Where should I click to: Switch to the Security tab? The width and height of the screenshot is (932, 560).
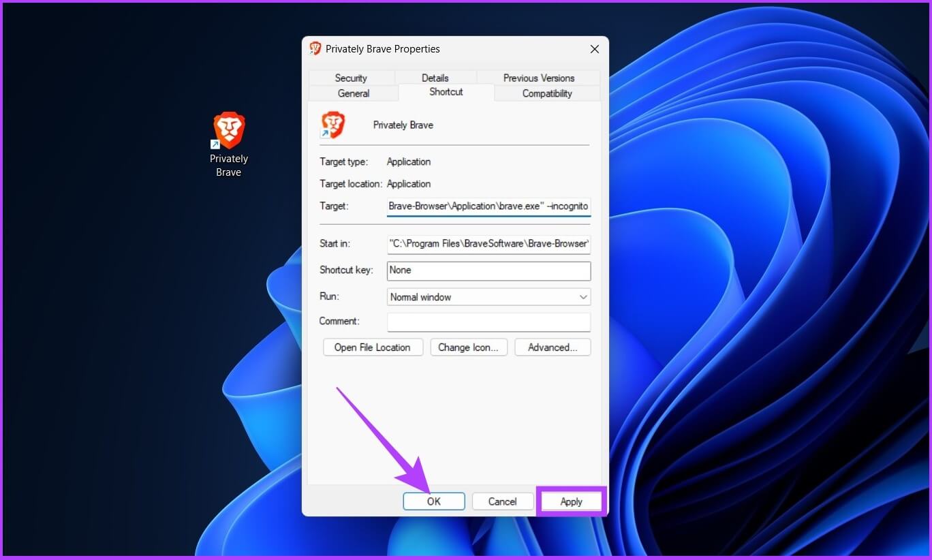pos(351,78)
